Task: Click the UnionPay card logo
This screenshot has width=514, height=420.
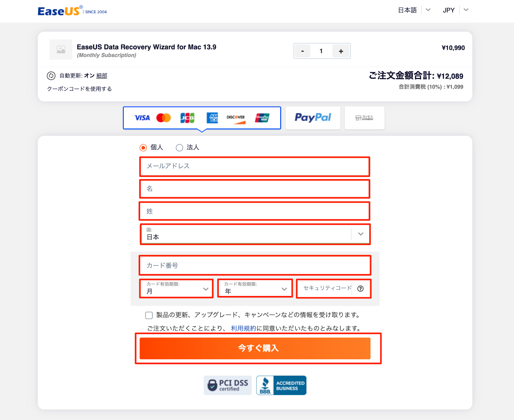Action: 262,118
